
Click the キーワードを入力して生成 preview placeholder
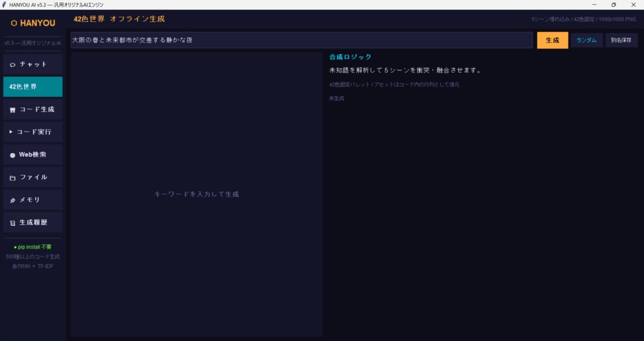click(197, 194)
